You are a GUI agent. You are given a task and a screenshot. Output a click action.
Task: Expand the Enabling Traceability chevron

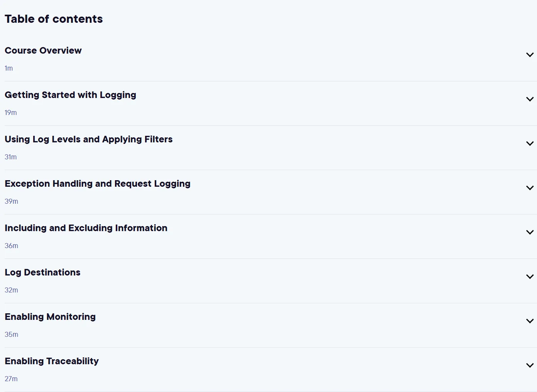tap(530, 365)
